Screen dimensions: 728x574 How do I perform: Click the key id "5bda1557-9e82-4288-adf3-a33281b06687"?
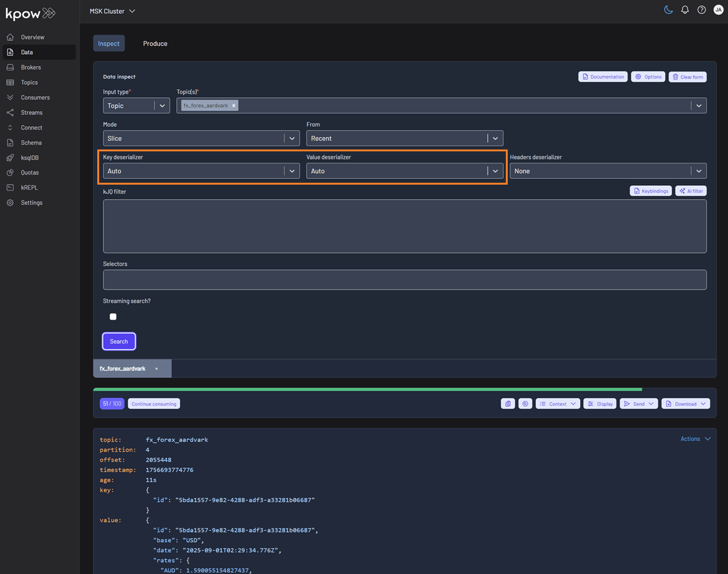point(245,500)
